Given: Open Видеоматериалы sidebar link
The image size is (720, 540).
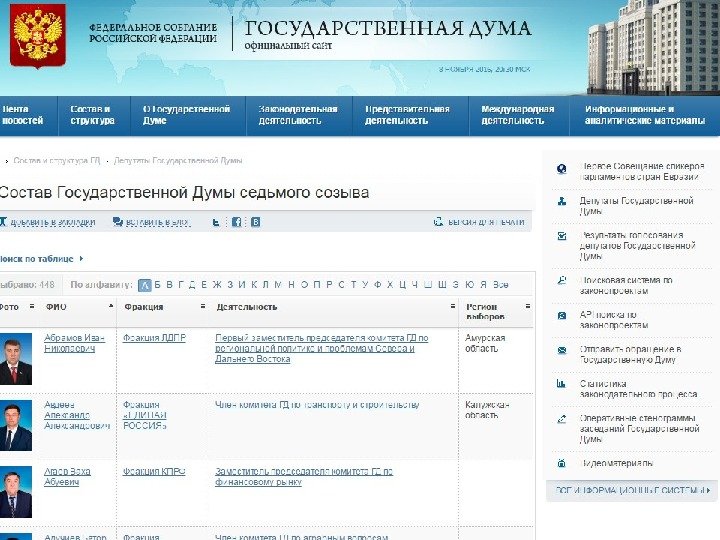Looking at the screenshot, I should 616,463.
